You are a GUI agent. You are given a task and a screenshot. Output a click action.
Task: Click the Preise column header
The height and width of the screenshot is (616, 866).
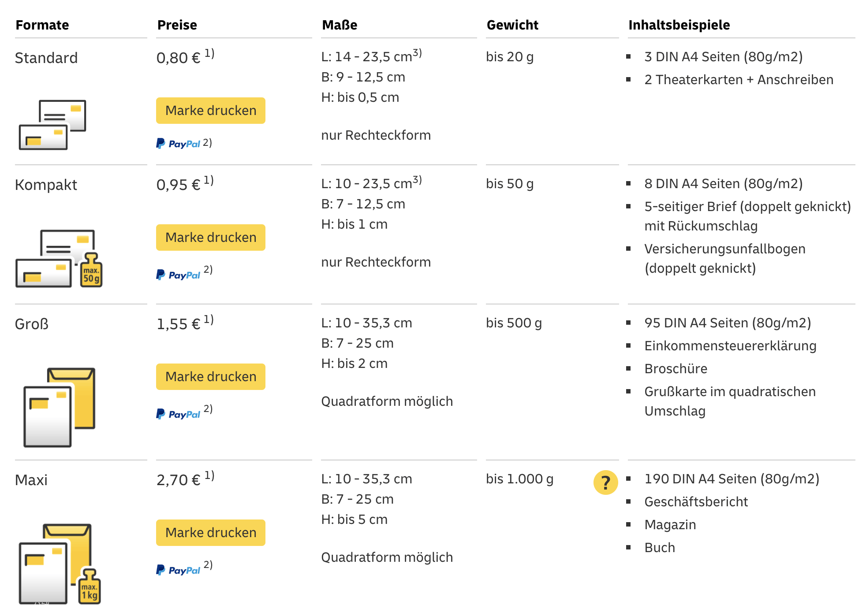[177, 25]
